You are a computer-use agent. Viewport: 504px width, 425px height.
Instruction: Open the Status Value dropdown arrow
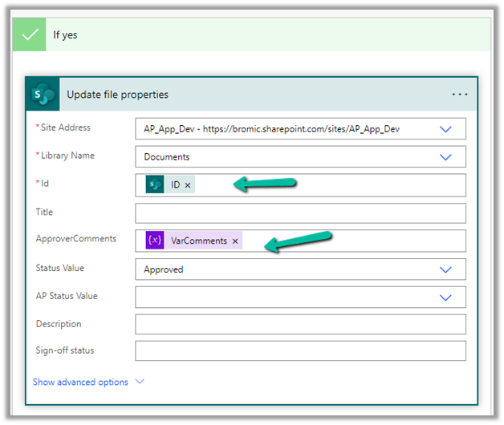tap(446, 269)
